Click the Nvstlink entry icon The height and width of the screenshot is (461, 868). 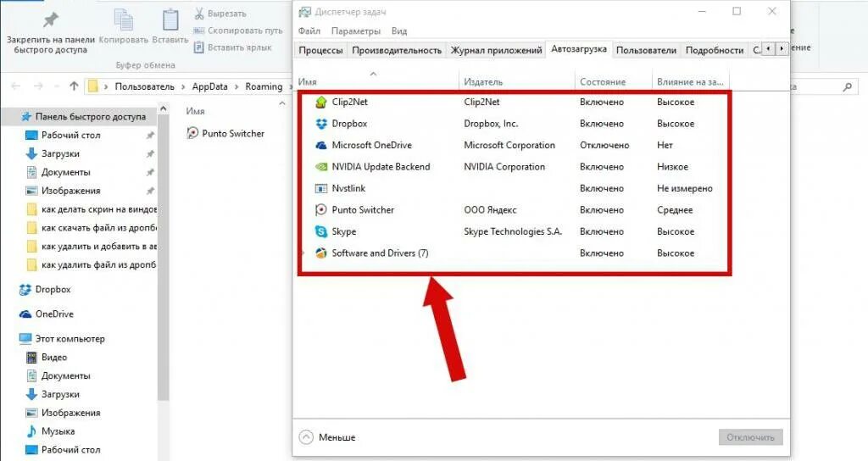(x=321, y=188)
